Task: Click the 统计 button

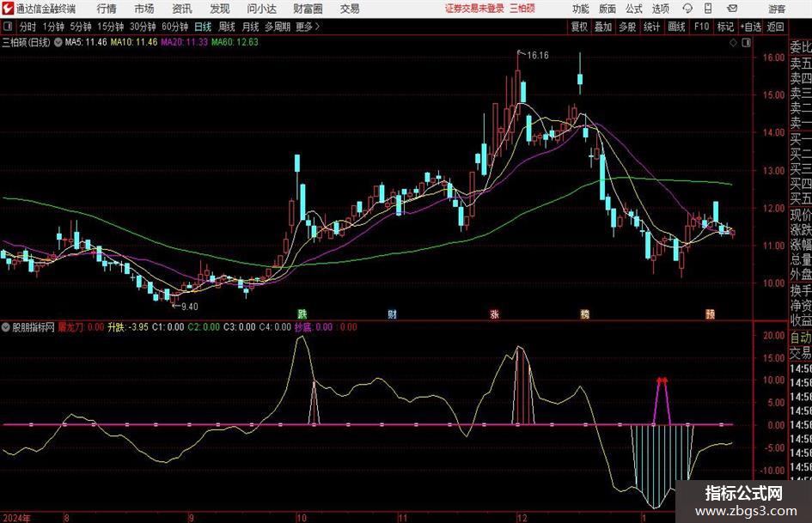Action: point(651,27)
